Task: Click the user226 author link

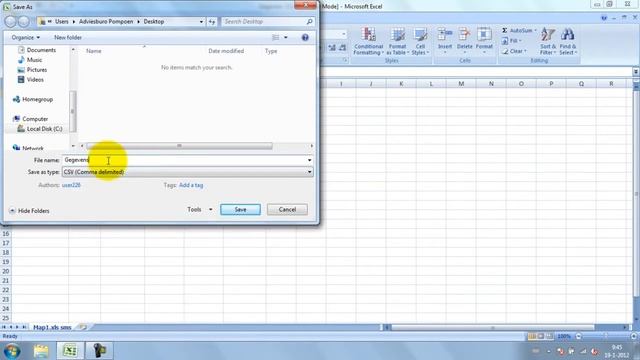Action: pyautogui.click(x=71, y=185)
